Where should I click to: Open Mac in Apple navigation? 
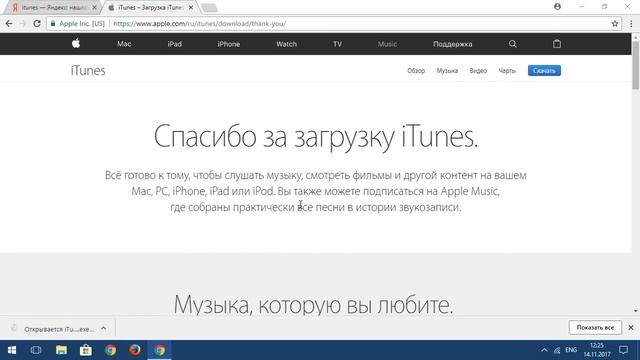click(124, 44)
